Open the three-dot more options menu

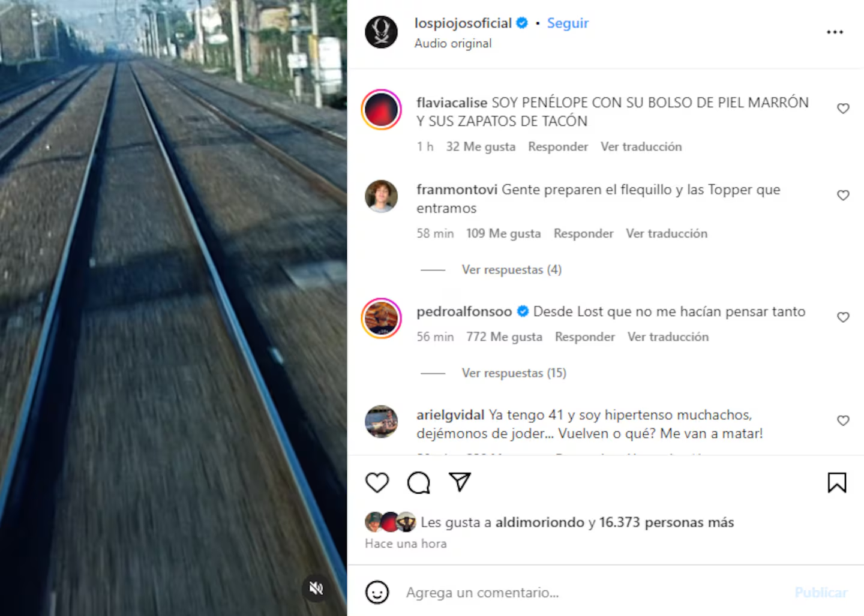click(835, 32)
